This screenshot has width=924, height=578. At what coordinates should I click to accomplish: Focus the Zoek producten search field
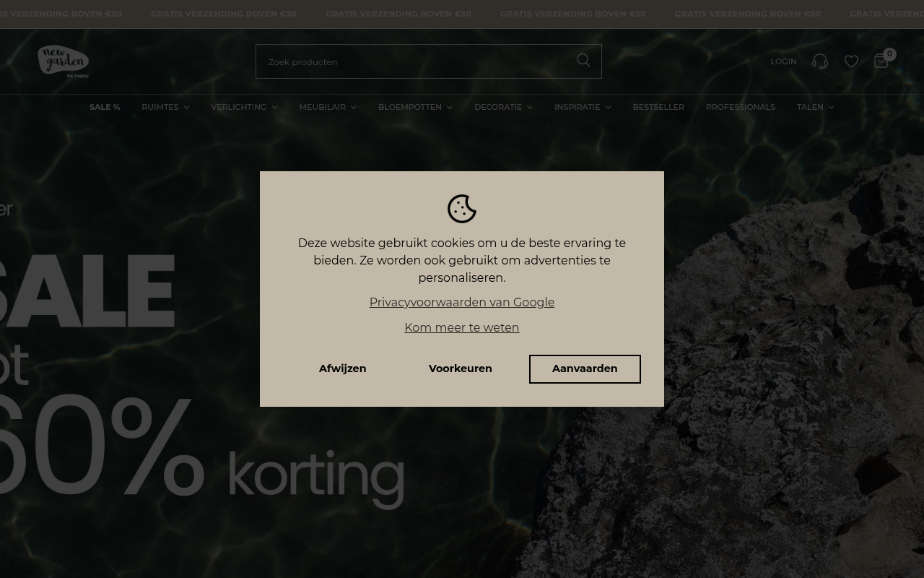pyautogui.click(x=429, y=61)
